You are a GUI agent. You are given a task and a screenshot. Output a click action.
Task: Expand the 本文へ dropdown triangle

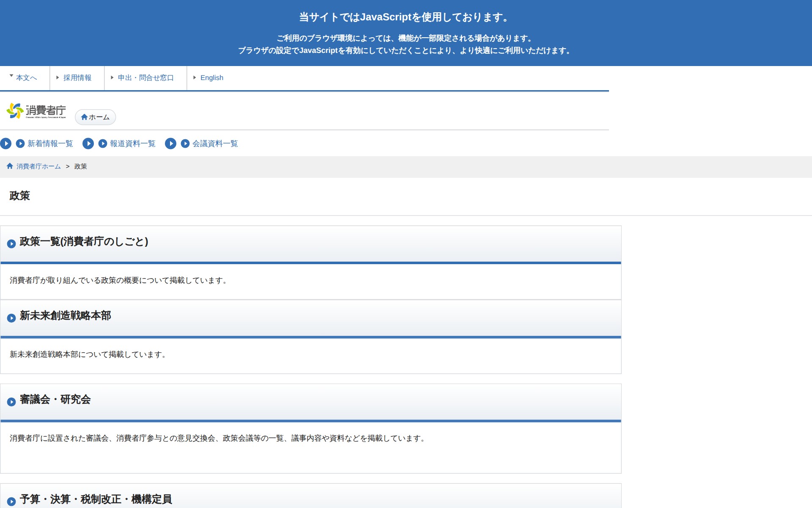[11, 75]
